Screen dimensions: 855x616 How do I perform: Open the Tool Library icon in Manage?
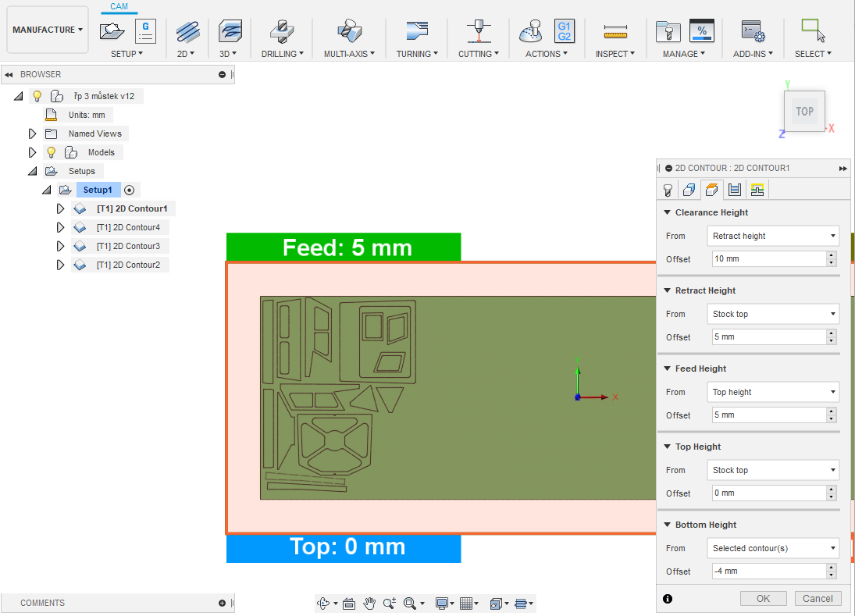(667, 31)
